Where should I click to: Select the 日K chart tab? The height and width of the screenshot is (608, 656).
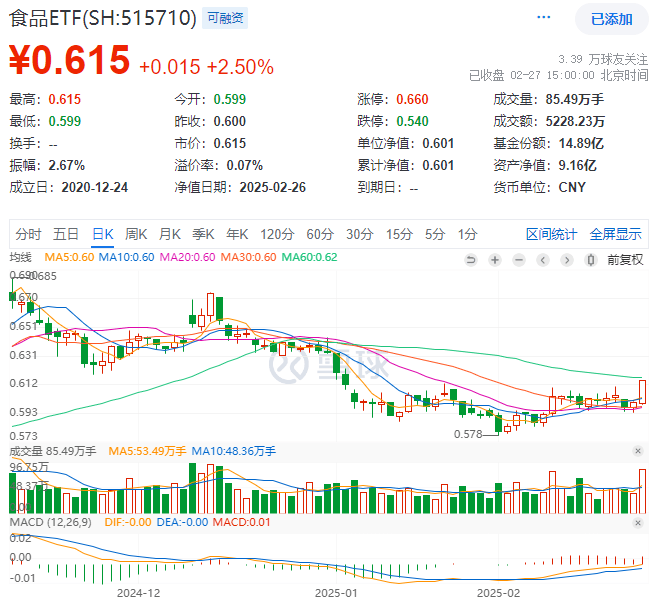(x=102, y=234)
